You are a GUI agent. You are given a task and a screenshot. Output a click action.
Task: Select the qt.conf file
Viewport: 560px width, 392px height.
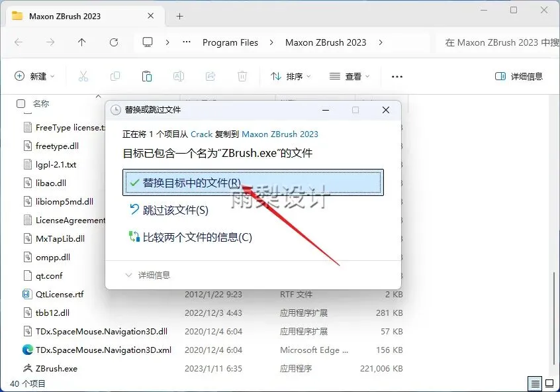49,276
